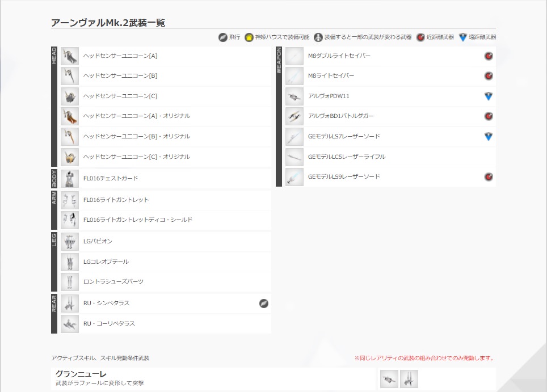Select ヘッドセンサーユニコーン[B]・オリジナル entry
547x392 pixels.
point(136,137)
